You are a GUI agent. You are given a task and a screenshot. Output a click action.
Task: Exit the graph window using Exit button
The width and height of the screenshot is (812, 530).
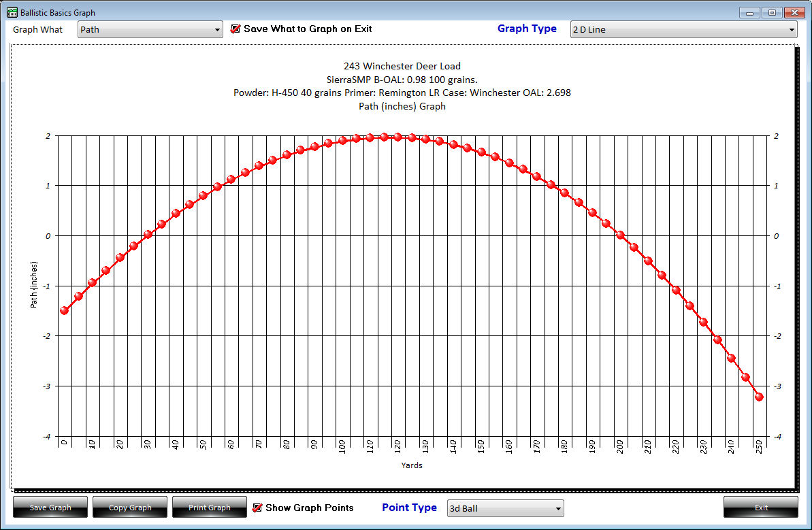coord(760,508)
